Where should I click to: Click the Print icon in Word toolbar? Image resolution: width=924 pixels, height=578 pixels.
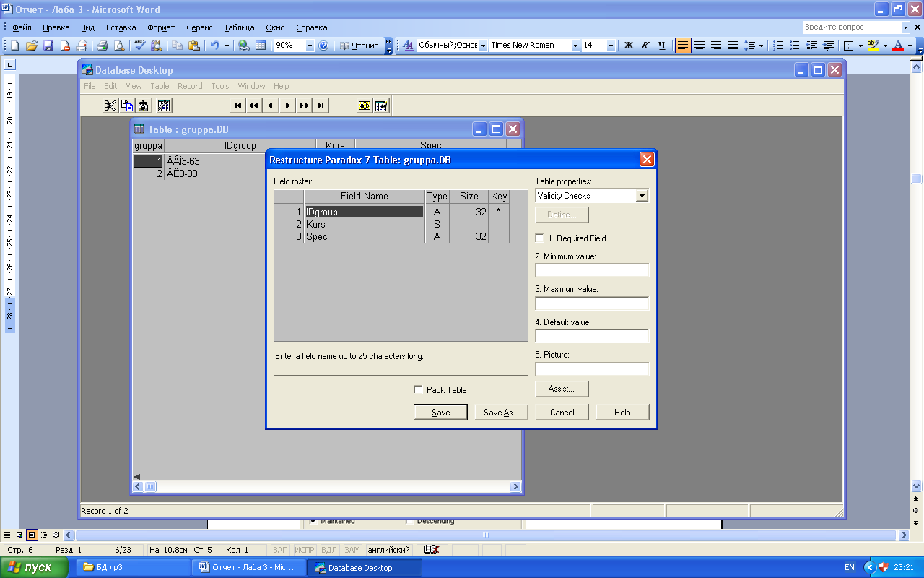103,46
